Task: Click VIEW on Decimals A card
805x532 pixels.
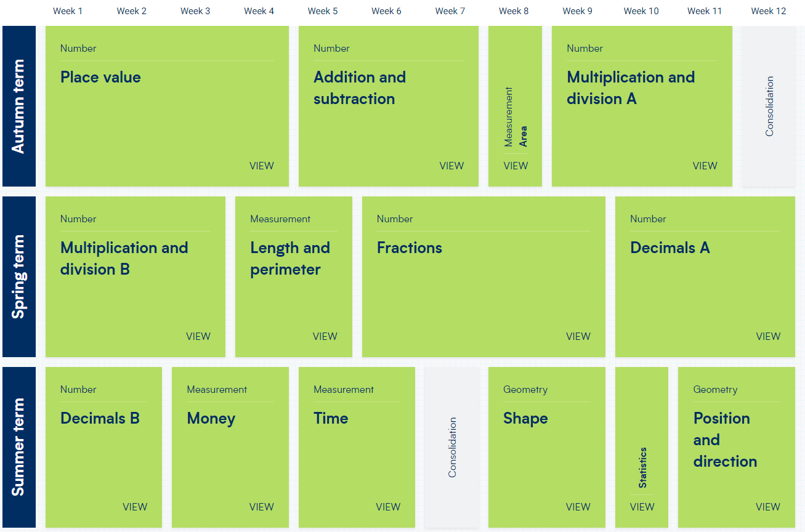Action: tap(768, 336)
